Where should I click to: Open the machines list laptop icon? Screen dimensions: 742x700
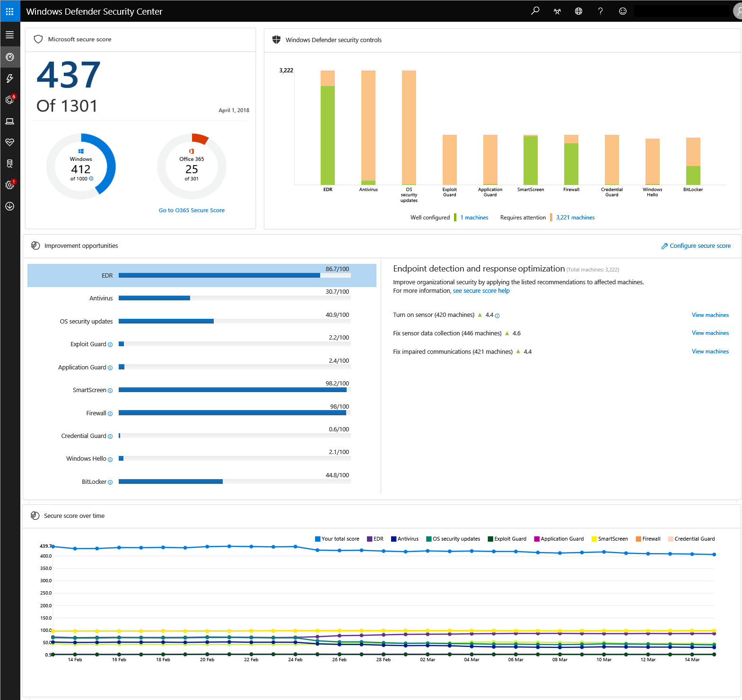click(10, 122)
